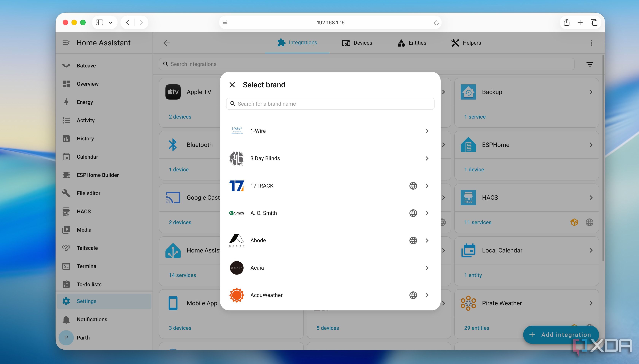The height and width of the screenshot is (364, 639).
Task: Open the integrations filter icon
Action: tap(590, 64)
